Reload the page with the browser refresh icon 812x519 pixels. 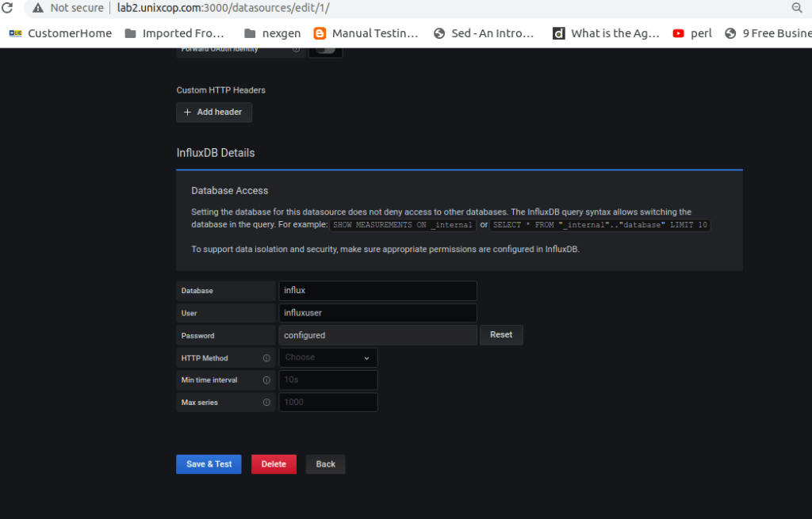pyautogui.click(x=7, y=8)
